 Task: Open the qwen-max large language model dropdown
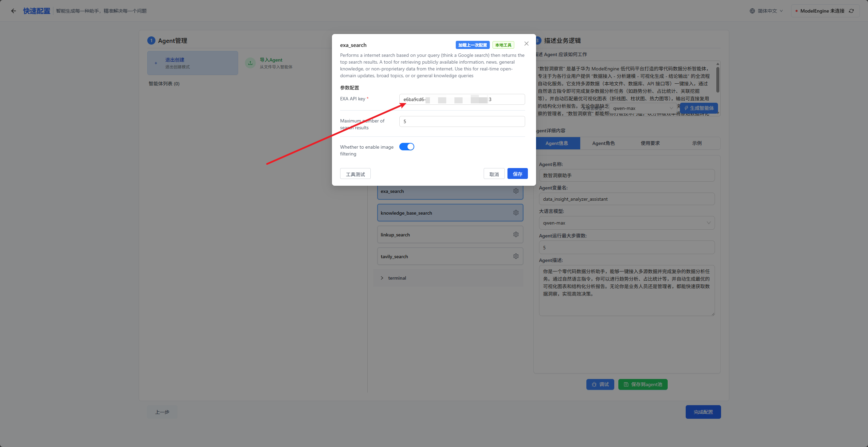(x=627, y=223)
